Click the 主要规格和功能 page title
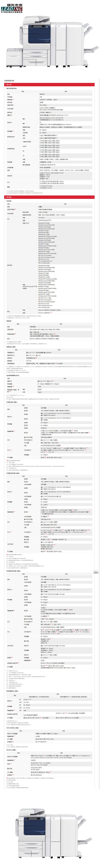 click(9, 81)
